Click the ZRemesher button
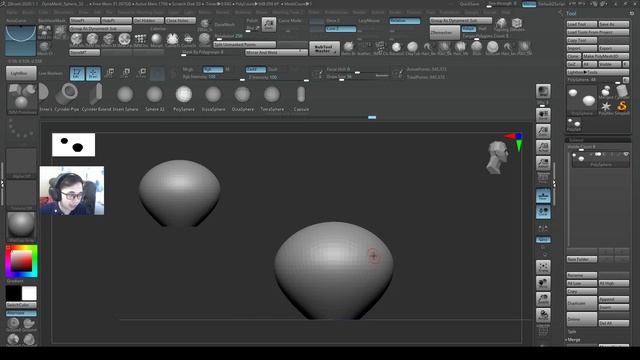The image size is (640, 360). tap(444, 33)
